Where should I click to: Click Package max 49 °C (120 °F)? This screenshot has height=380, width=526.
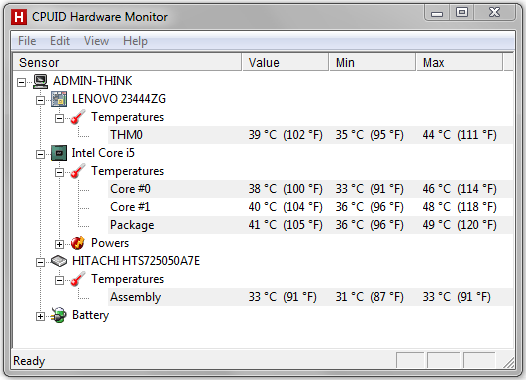pyautogui.click(x=460, y=225)
